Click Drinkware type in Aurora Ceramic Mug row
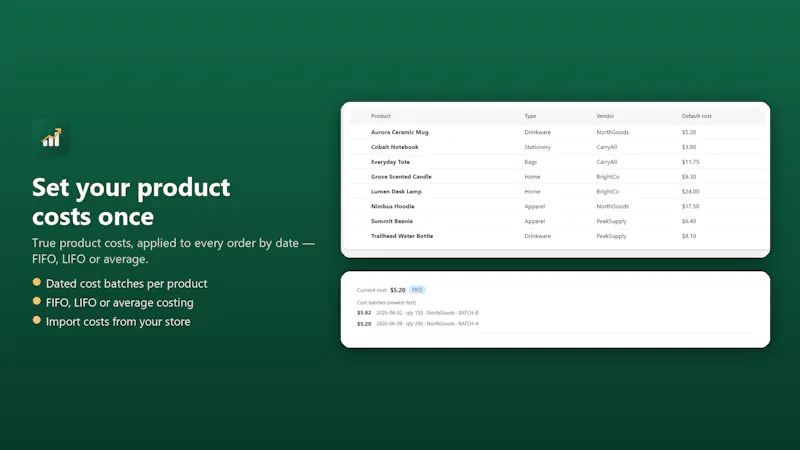Viewport: 800px width, 450px height. tap(537, 132)
